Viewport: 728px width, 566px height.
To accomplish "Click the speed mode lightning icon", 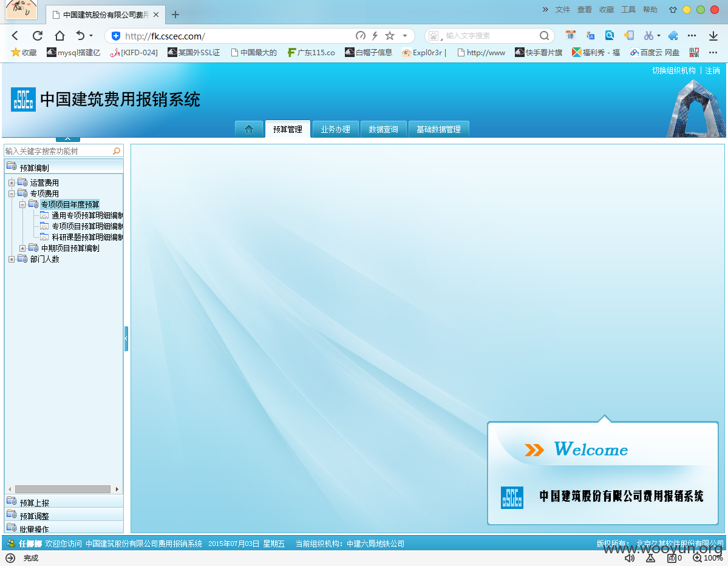I will pyautogui.click(x=375, y=36).
